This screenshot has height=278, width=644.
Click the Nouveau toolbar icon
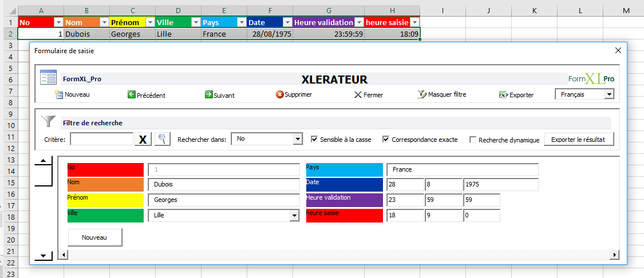pyautogui.click(x=59, y=94)
